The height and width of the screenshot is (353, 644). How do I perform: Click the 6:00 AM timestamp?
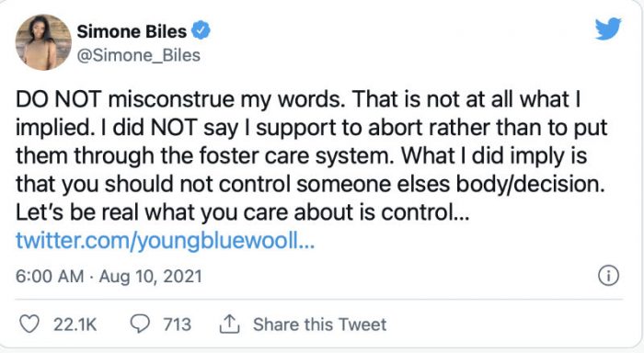tap(50, 277)
